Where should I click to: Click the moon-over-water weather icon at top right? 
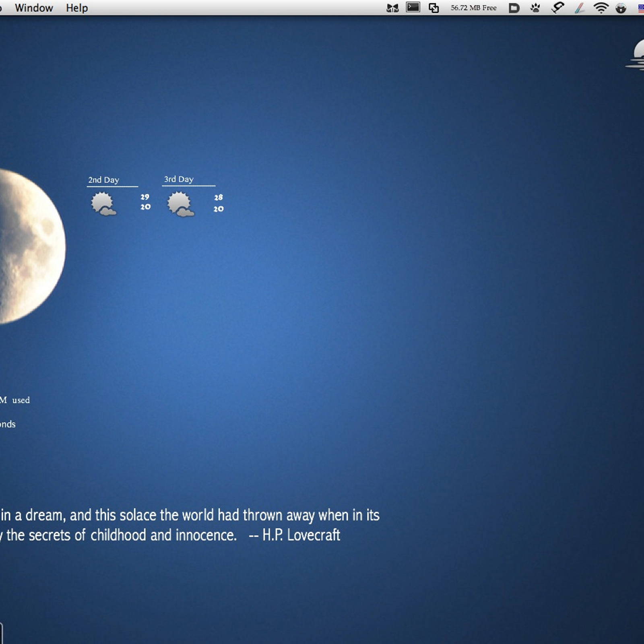point(635,55)
